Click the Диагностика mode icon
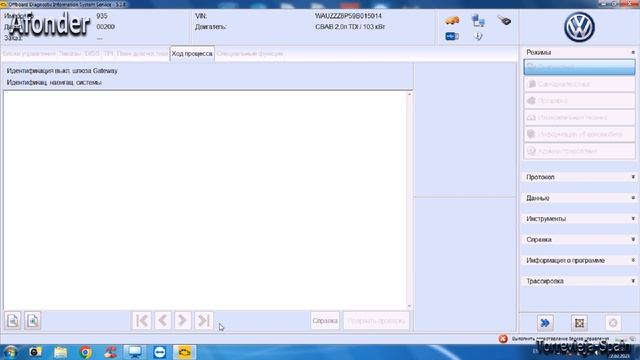 click(531, 67)
